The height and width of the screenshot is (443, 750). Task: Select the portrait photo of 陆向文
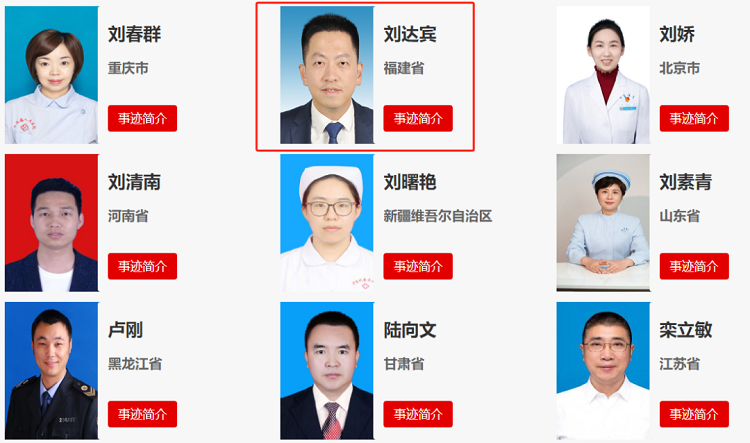(x=327, y=370)
